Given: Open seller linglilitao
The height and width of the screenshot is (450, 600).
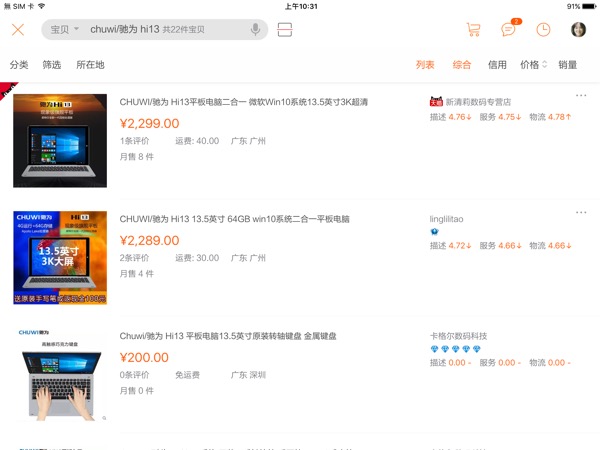Looking at the screenshot, I should coord(446,219).
